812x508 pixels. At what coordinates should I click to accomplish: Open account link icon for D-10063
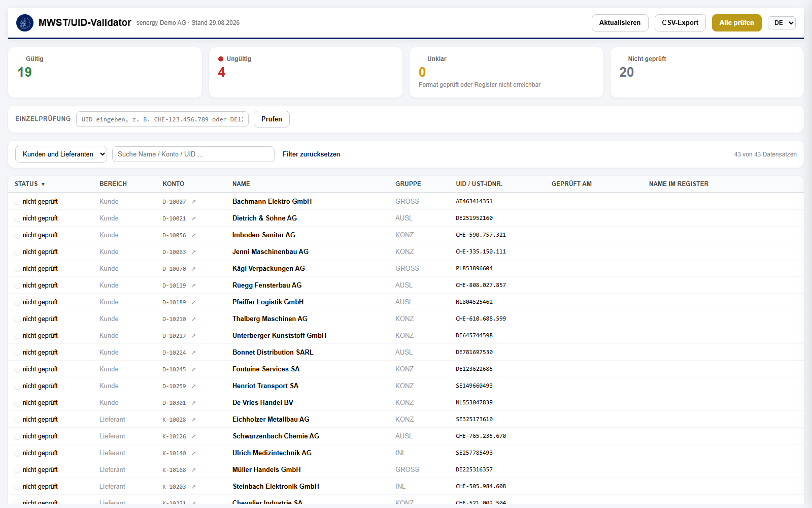[193, 252]
